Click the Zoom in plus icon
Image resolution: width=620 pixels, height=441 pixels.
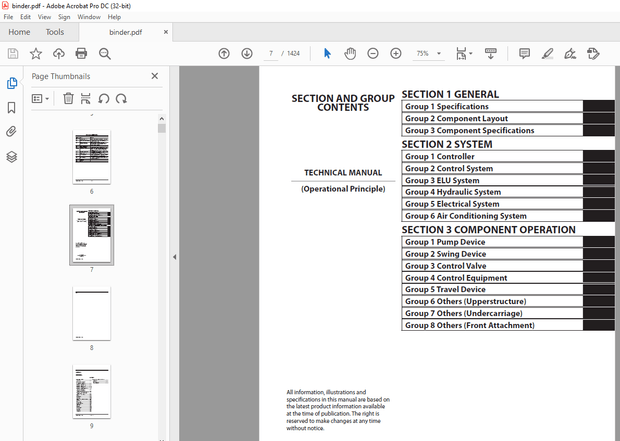coord(396,53)
